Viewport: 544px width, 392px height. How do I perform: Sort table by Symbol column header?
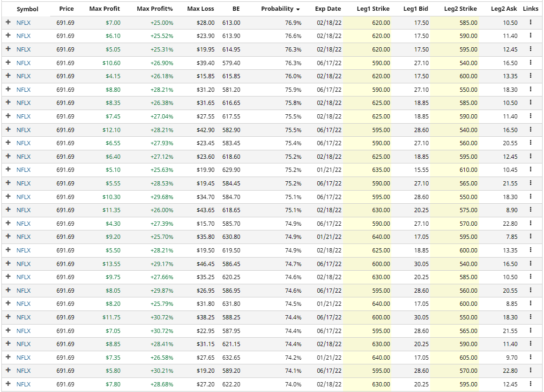click(27, 9)
